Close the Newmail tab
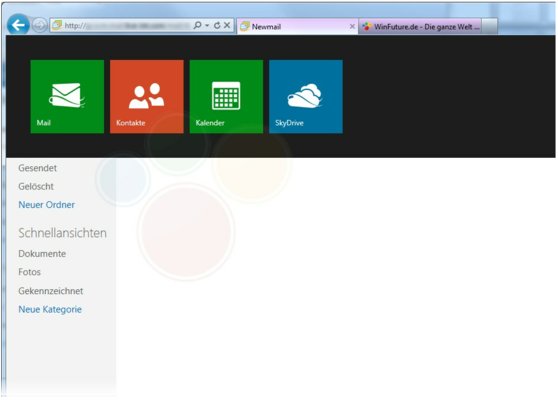The width and height of the screenshot is (558, 400). tap(352, 26)
